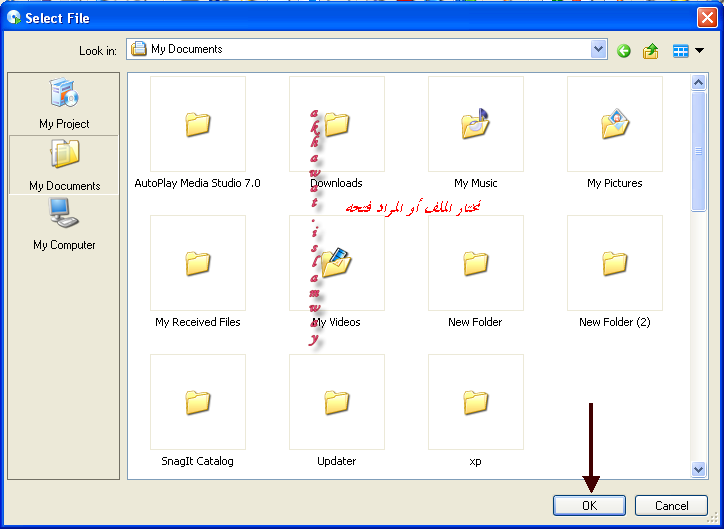724x529 pixels.
Task: Click the Up One Level folder icon
Action: click(650, 50)
